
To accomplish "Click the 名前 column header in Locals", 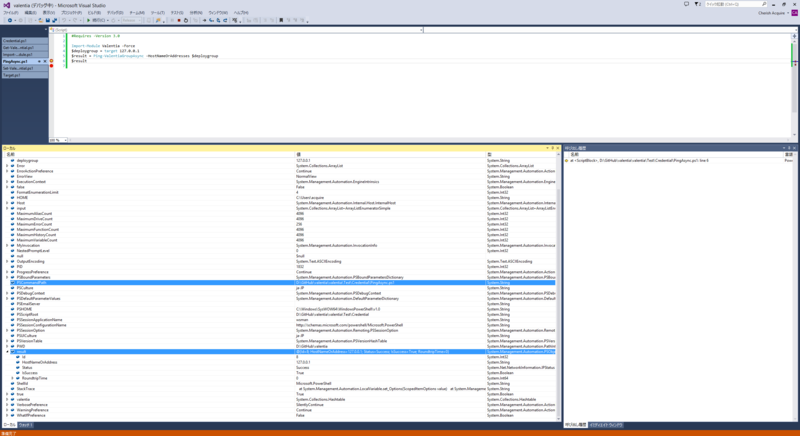I will point(148,155).
